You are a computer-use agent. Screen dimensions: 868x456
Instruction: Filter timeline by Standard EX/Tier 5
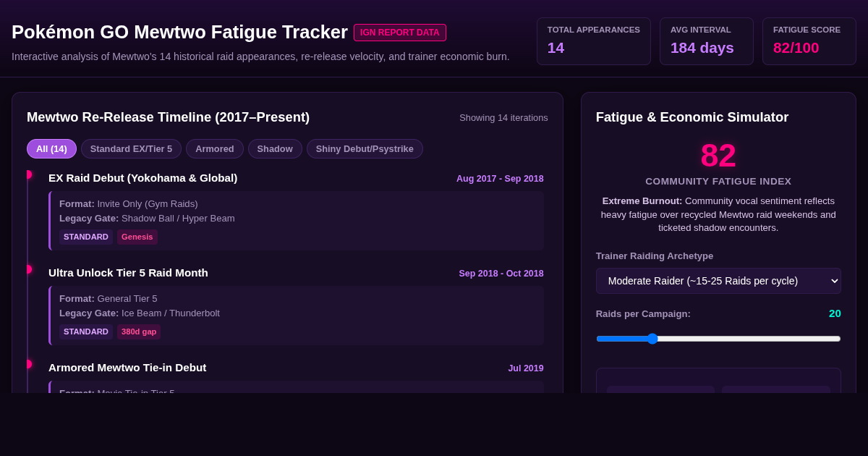coord(131,148)
